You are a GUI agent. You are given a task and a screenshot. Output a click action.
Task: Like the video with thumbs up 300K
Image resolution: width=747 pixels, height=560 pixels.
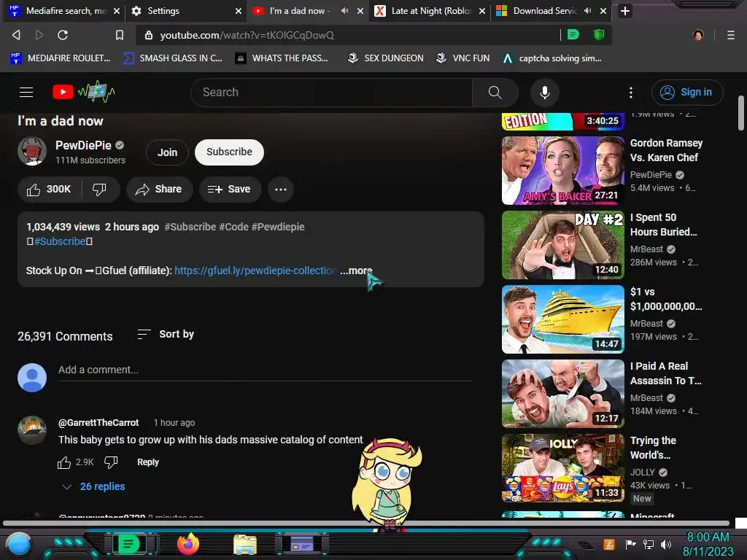pos(49,190)
